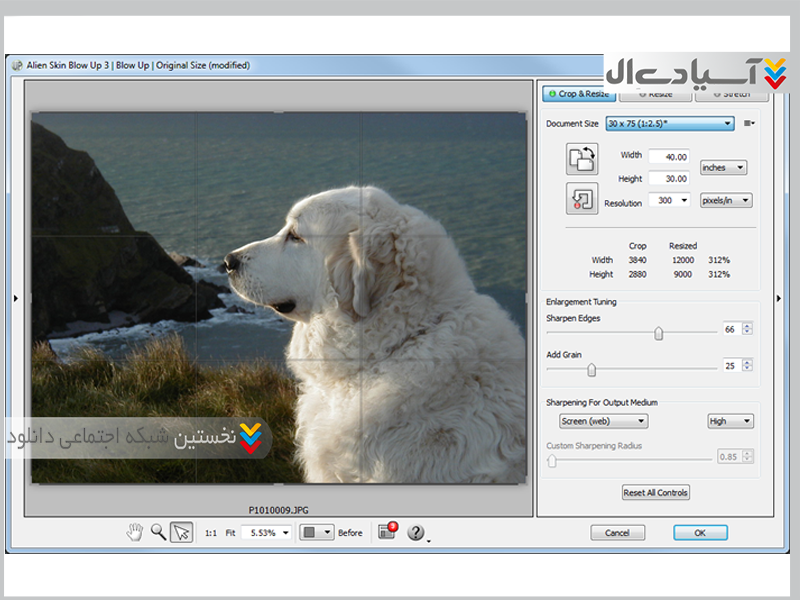Switch to the Resize mode
The height and width of the screenshot is (600, 800).
tap(656, 94)
